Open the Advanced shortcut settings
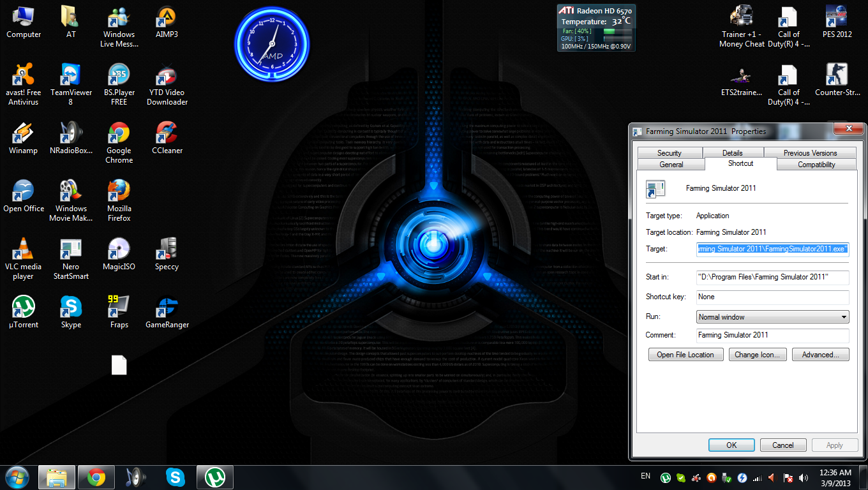Viewport: 868px width, 490px height. 820,355
